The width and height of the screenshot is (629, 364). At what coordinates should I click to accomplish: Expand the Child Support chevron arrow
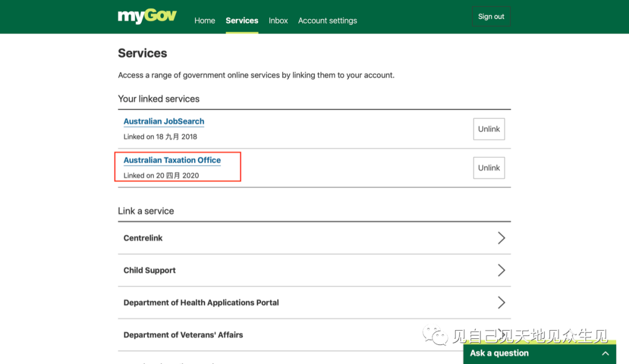pos(501,270)
